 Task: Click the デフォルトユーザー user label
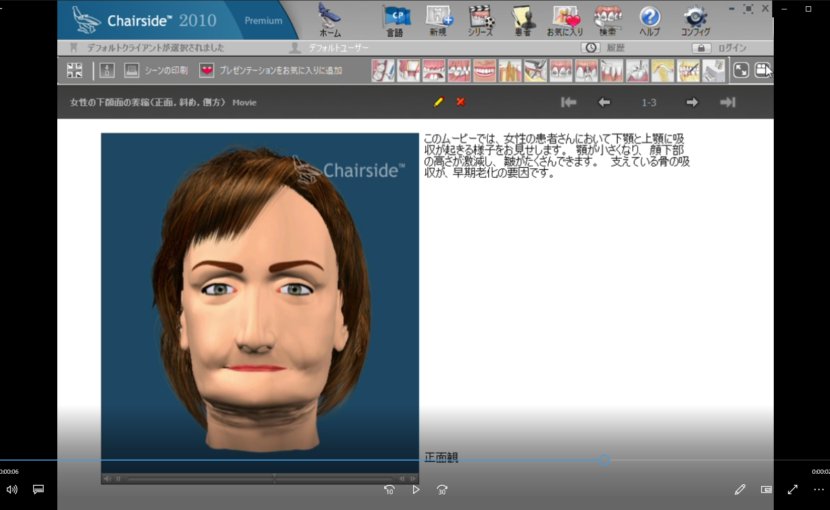point(338,48)
